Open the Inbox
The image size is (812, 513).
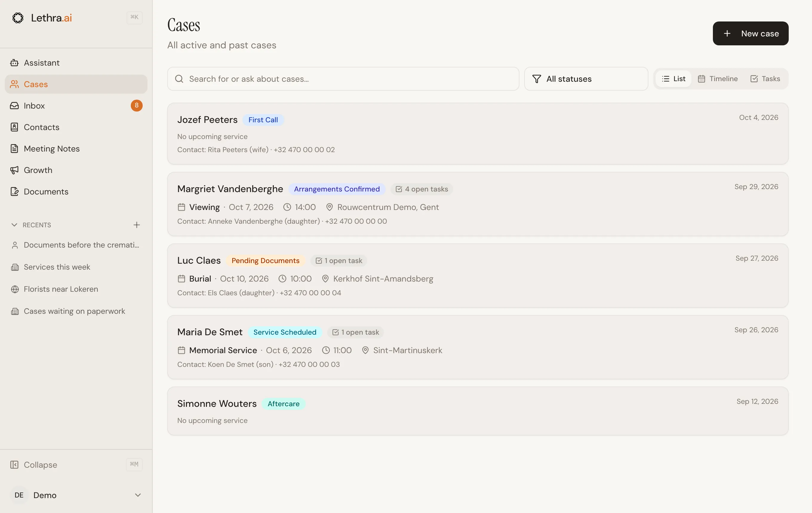(76, 106)
